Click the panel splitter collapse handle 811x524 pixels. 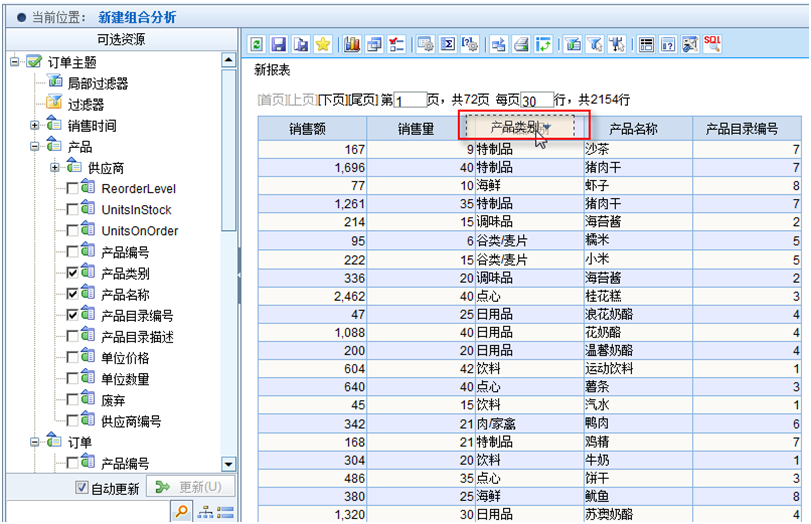[x=239, y=276]
